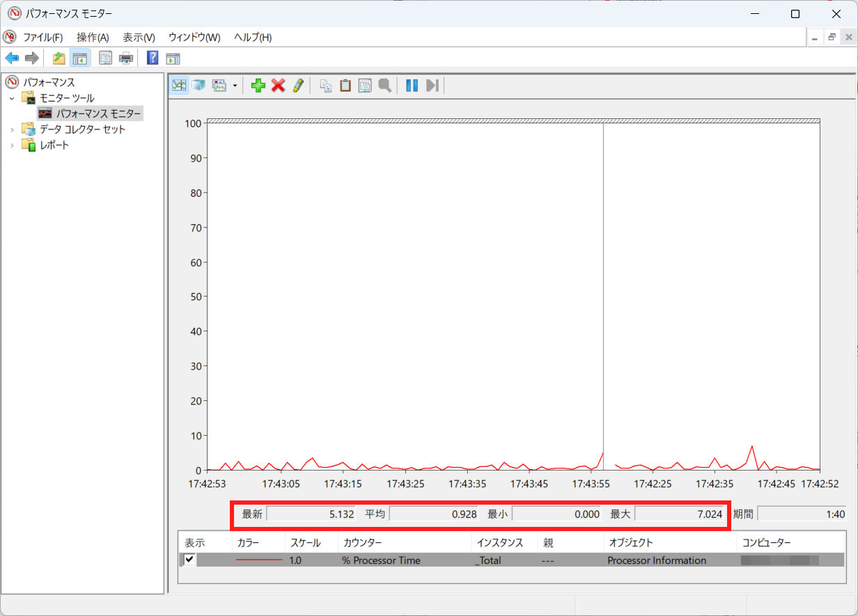
Task: Click the Up one level folder icon
Action: 59,58
